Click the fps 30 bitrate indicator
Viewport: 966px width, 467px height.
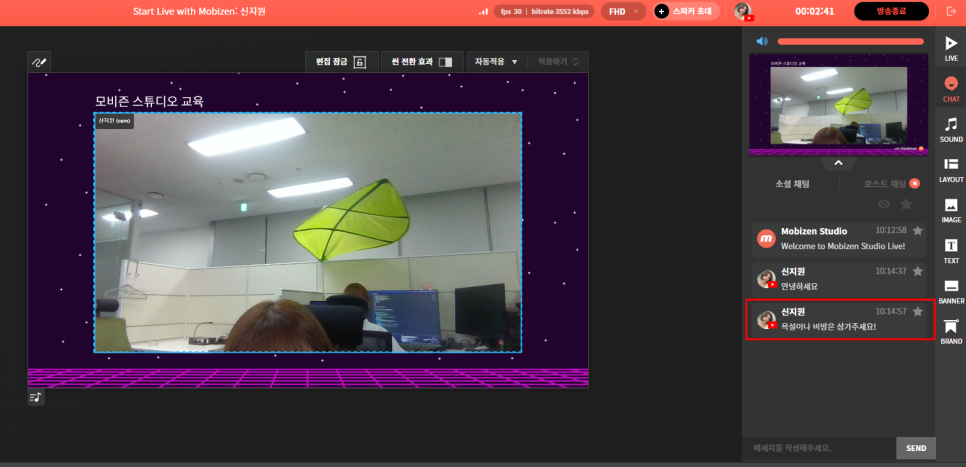[543, 11]
